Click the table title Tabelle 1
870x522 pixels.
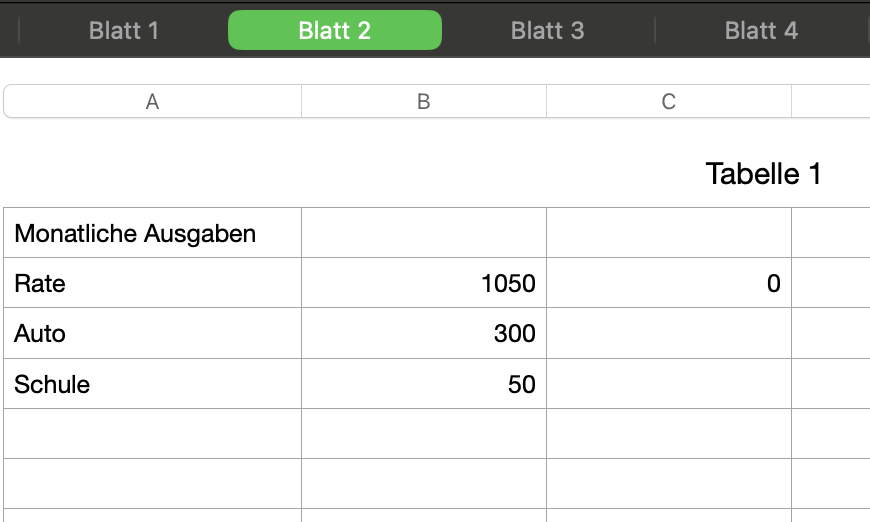click(763, 174)
